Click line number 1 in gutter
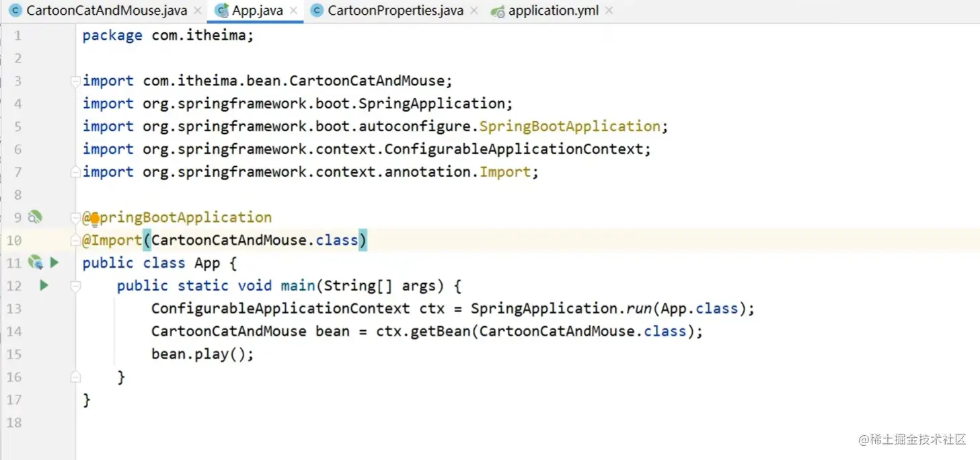 pyautogui.click(x=17, y=36)
